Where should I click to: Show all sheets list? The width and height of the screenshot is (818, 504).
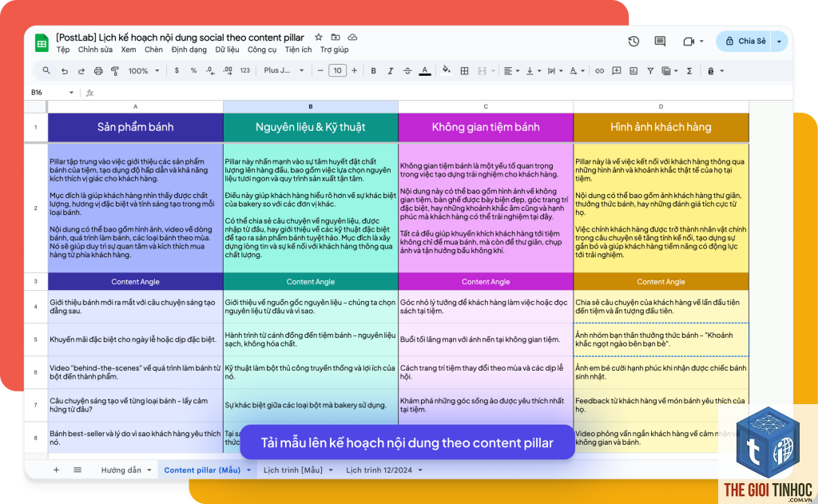[77, 470]
